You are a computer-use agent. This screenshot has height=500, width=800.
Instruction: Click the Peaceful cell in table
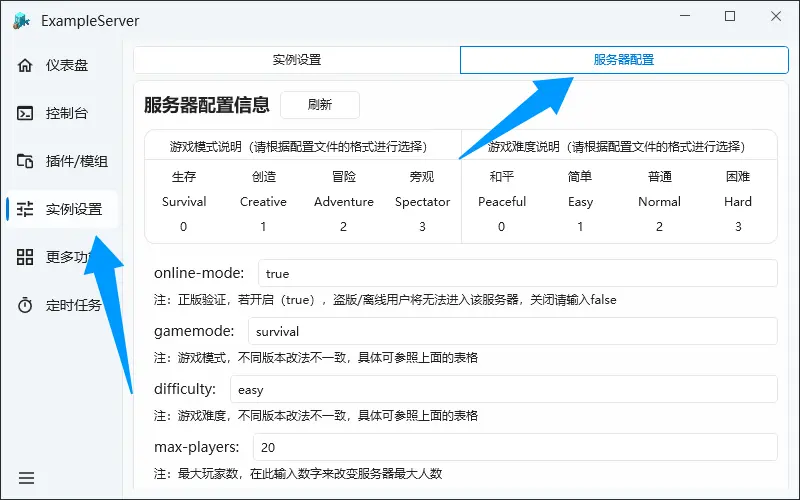click(x=502, y=202)
